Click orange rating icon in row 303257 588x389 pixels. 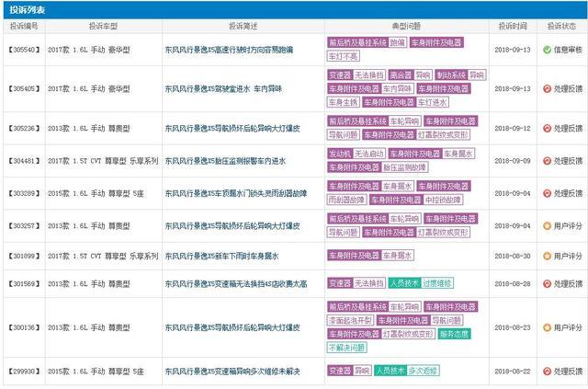pyautogui.click(x=548, y=226)
